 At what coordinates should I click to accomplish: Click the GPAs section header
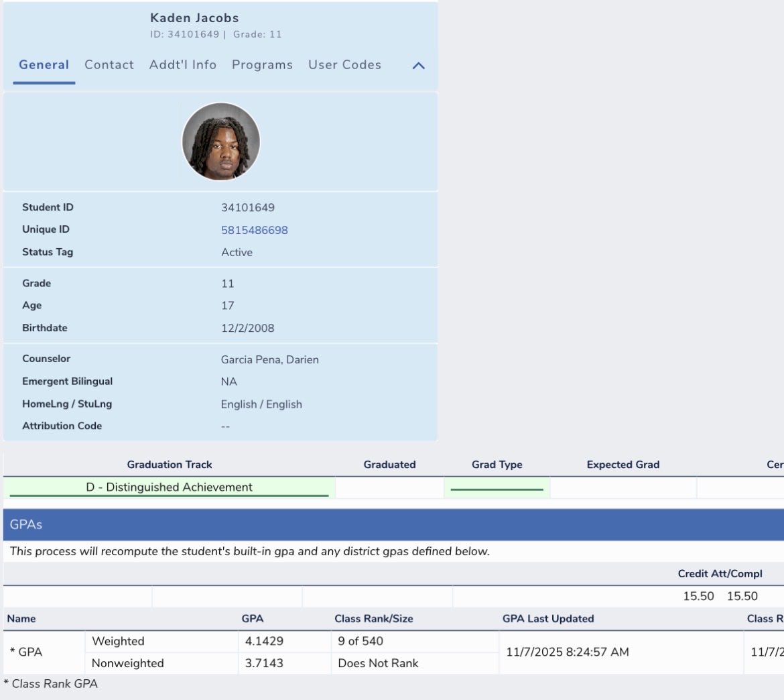click(393, 524)
